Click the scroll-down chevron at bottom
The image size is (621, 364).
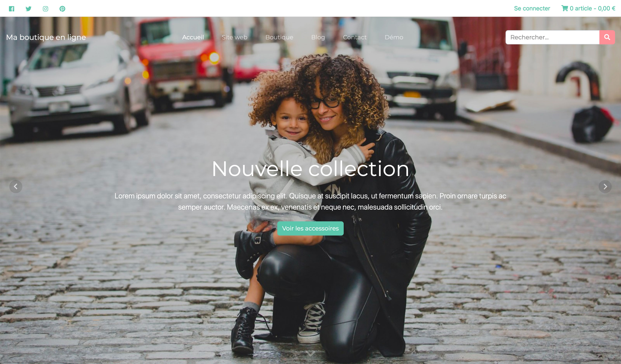(310, 354)
